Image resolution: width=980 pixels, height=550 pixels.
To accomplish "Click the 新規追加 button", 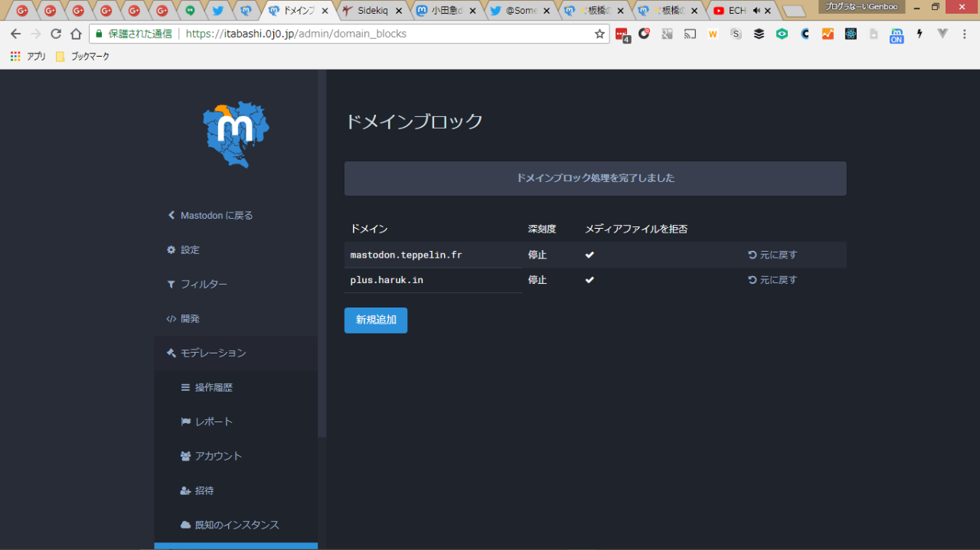I will coord(375,320).
